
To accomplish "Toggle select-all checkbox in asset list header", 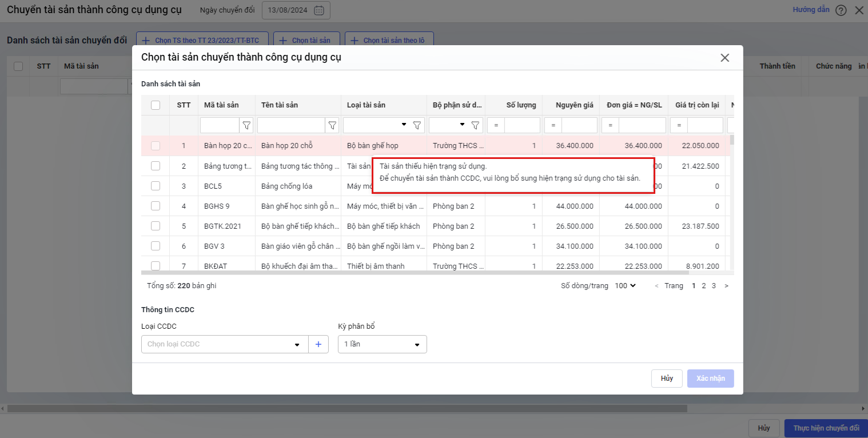I will coord(156,105).
